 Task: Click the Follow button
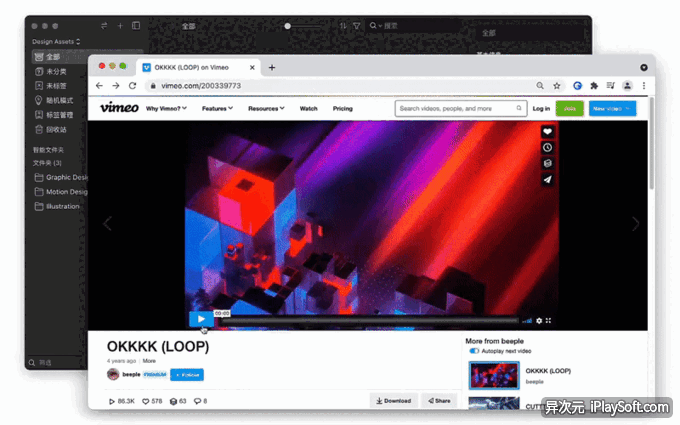pyautogui.click(x=187, y=375)
